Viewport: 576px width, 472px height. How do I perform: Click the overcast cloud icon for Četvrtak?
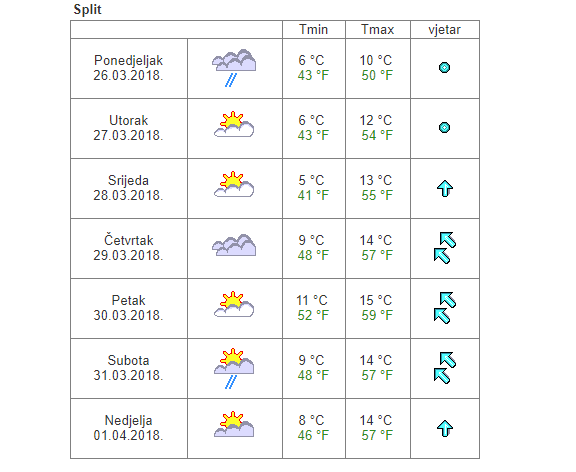tap(234, 245)
